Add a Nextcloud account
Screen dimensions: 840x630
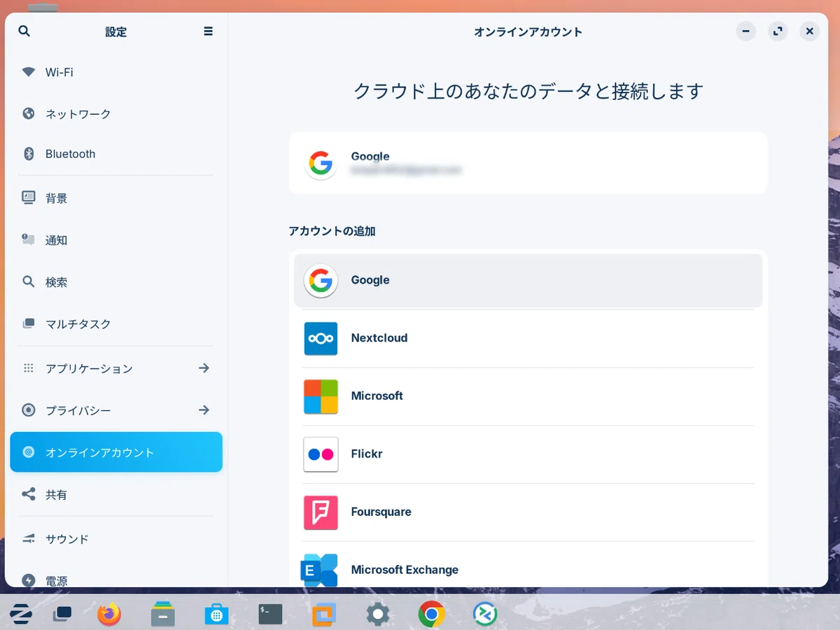[x=528, y=338]
